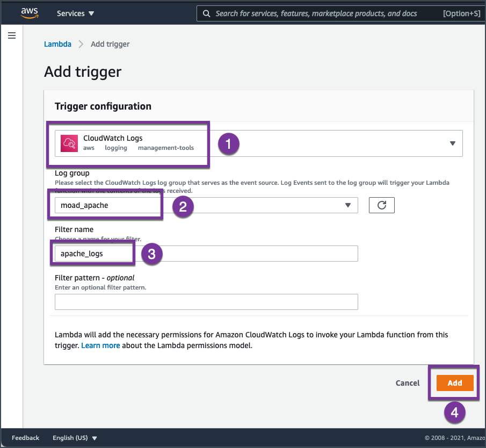
Task: Click the AWS logo
Action: (30, 13)
